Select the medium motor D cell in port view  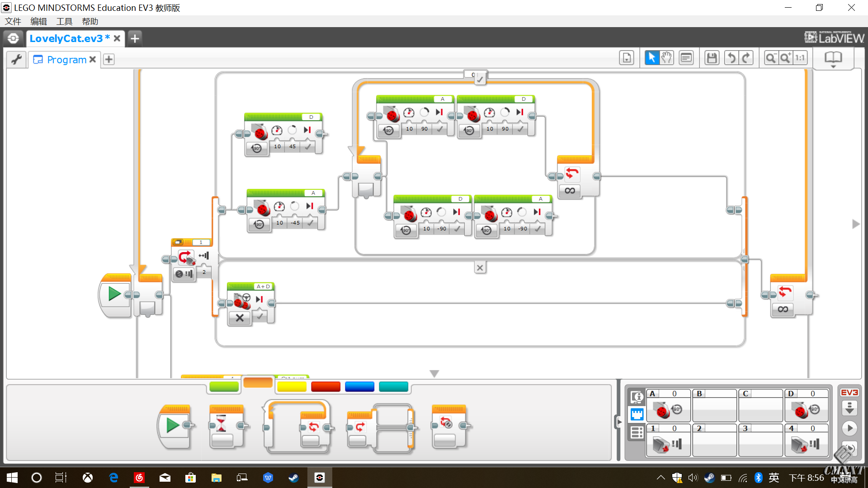(x=806, y=405)
